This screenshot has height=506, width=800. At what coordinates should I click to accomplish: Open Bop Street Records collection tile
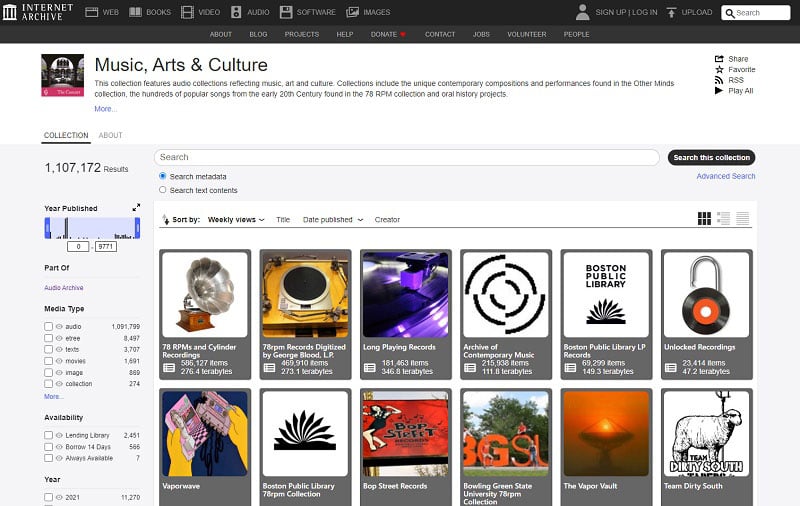406,447
